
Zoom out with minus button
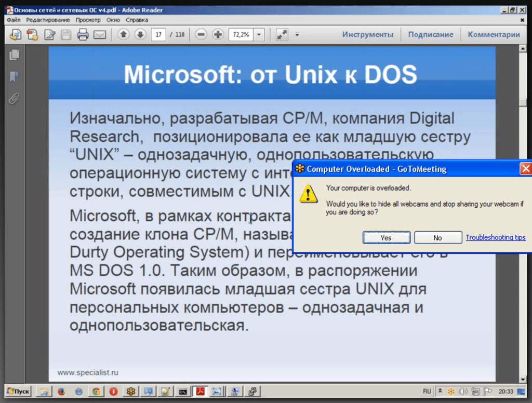point(201,34)
